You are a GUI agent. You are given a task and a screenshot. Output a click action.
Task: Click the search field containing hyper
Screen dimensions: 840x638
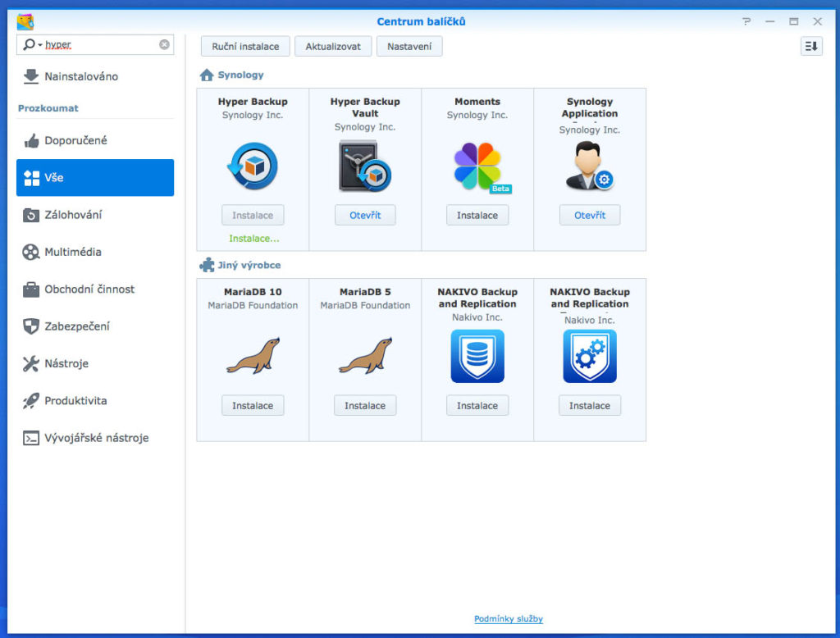point(95,44)
